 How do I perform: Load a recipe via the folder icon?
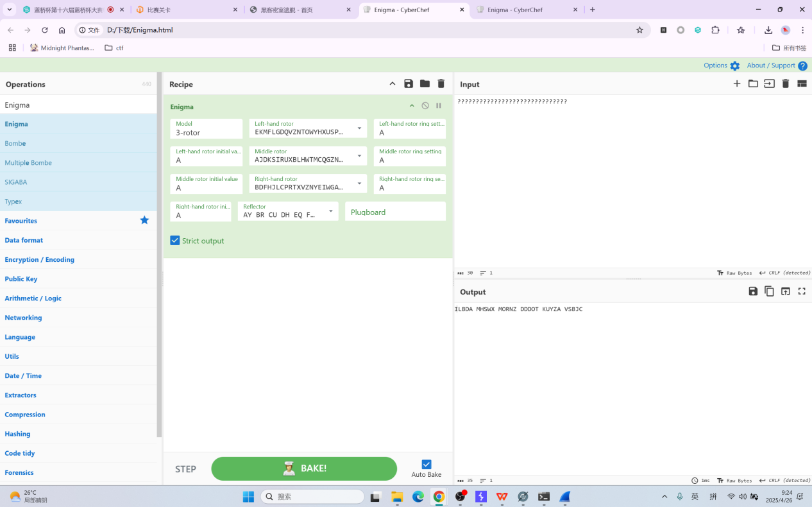click(x=425, y=84)
